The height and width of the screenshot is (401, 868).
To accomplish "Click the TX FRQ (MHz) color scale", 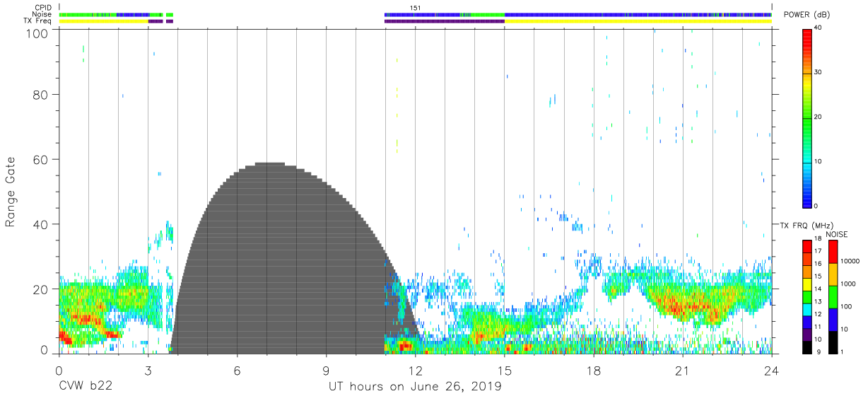I will [807, 297].
